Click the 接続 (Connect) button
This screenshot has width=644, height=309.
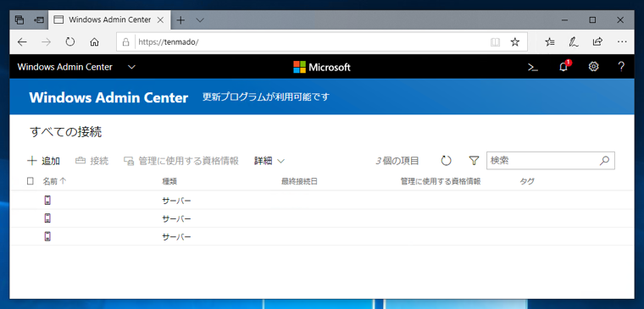click(x=92, y=161)
